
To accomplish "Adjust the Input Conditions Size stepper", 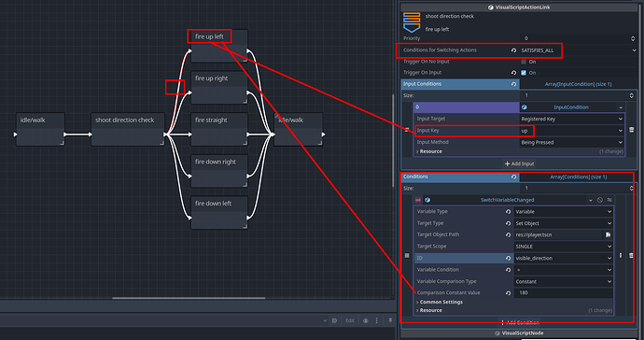I will [x=631, y=95].
